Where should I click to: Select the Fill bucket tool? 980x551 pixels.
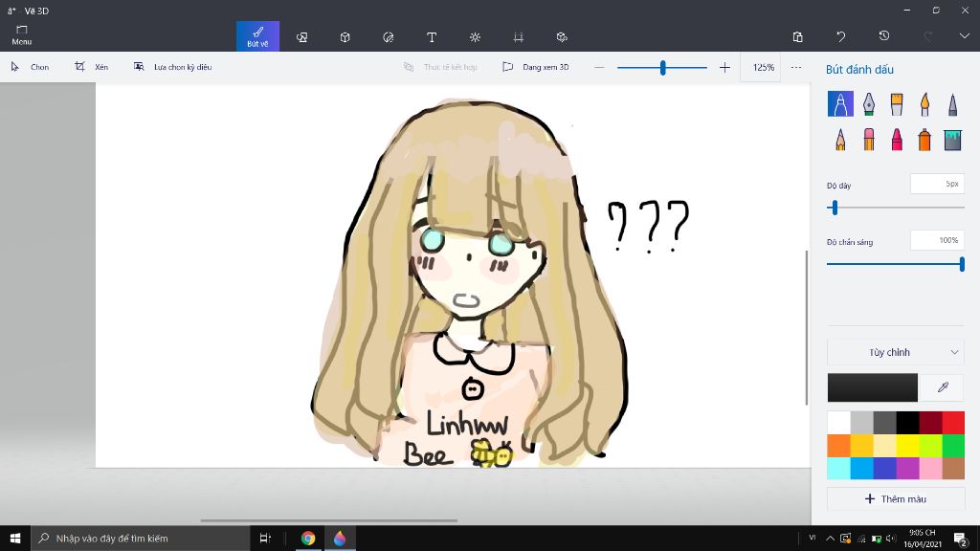952,140
